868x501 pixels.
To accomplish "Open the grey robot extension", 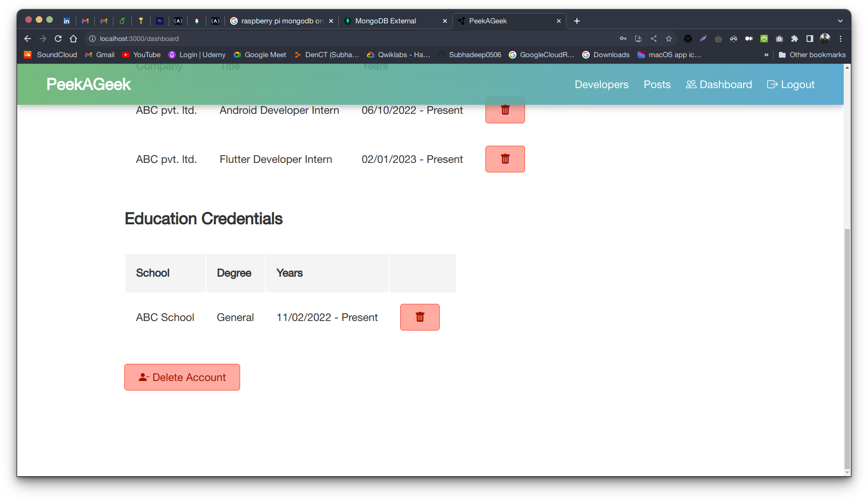I will 718,39.
